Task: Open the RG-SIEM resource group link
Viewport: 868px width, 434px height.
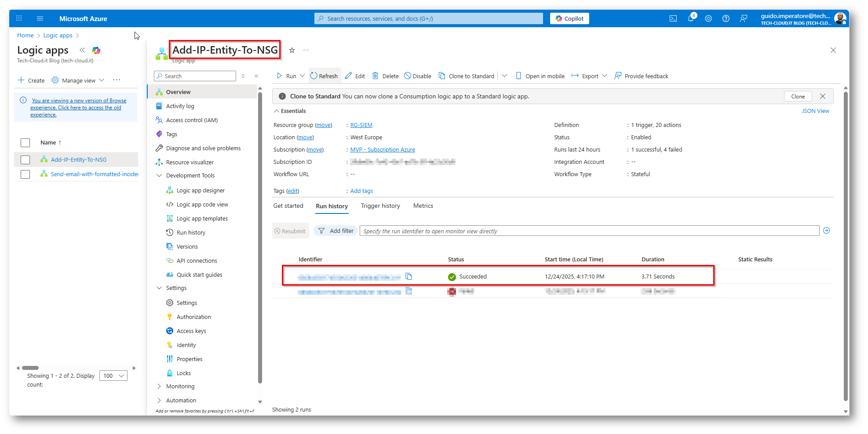Action: pos(361,125)
